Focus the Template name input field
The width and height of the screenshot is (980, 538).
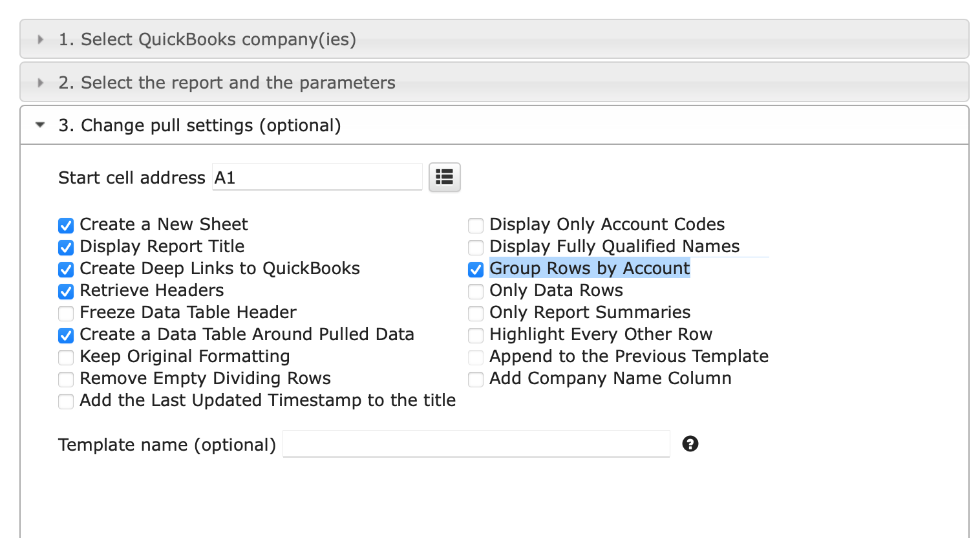click(476, 444)
